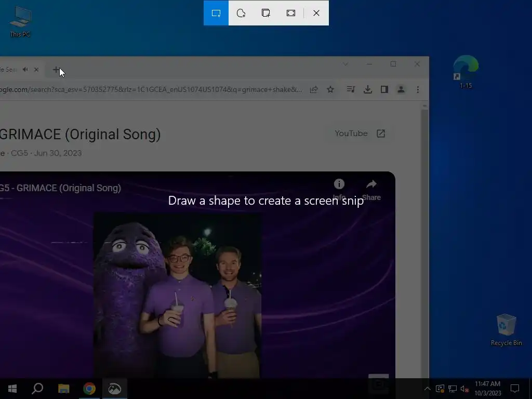The height and width of the screenshot is (399, 532).
Task: Select the Window Snip mode
Action: [265, 13]
